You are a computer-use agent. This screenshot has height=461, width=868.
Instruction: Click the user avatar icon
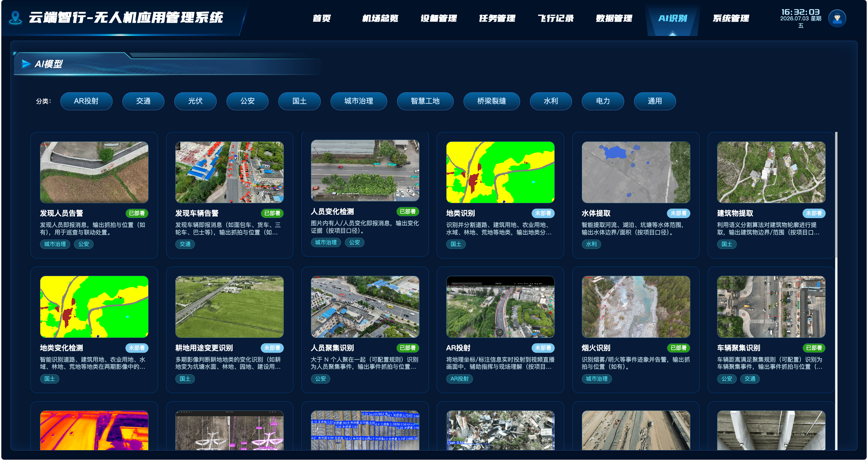837,18
